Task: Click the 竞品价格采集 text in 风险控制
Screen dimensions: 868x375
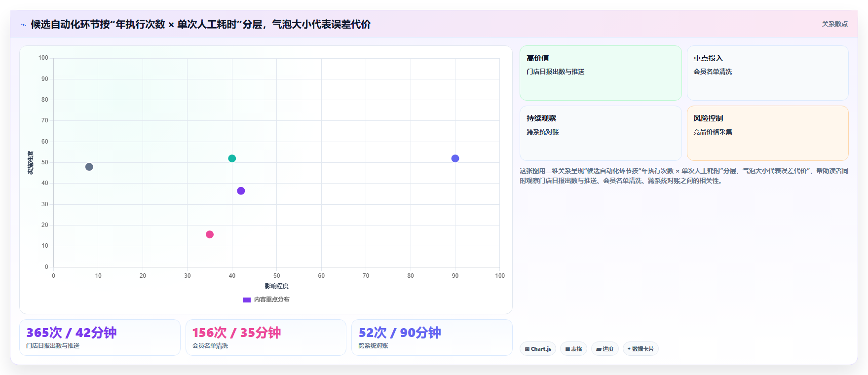Action: pyautogui.click(x=713, y=132)
